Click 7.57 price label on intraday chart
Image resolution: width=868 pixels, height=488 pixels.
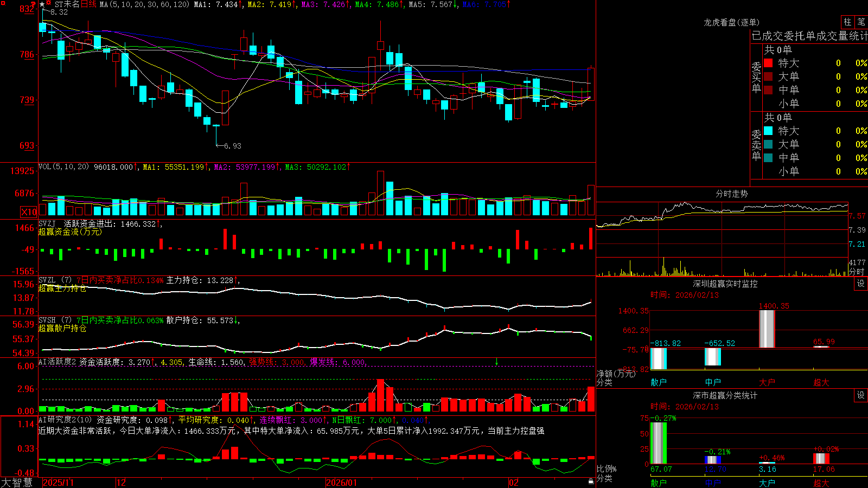pos(857,216)
